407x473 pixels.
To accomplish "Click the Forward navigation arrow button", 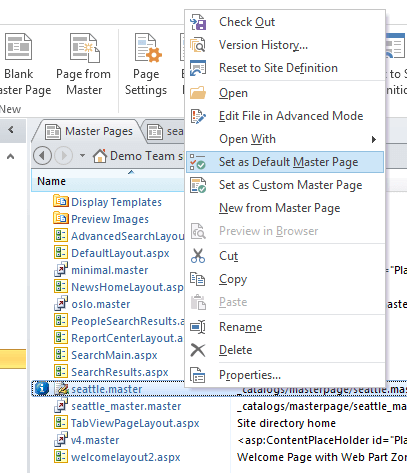I will click(x=63, y=156).
